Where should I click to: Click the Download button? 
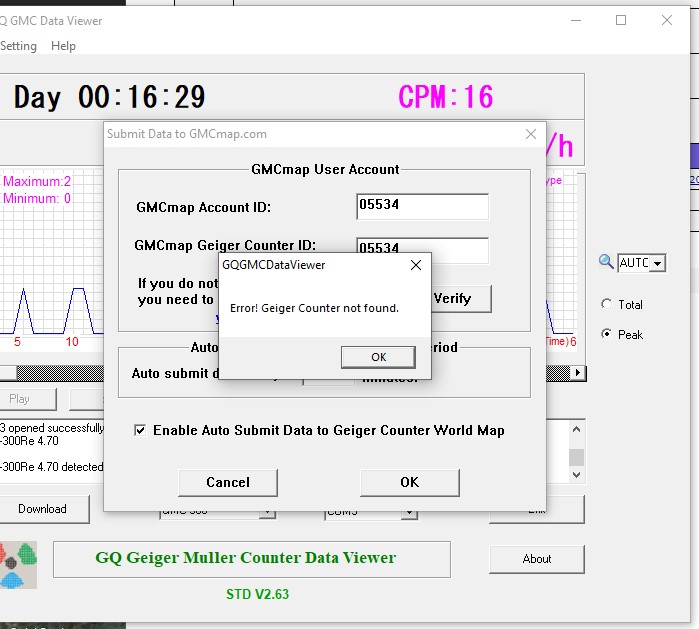pyautogui.click(x=44, y=509)
